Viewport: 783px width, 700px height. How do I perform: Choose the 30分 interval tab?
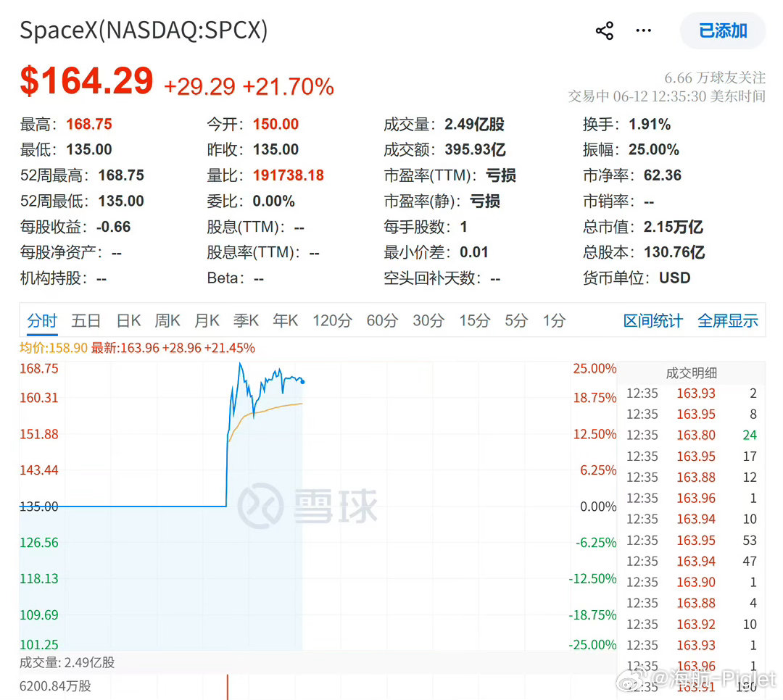(428, 320)
